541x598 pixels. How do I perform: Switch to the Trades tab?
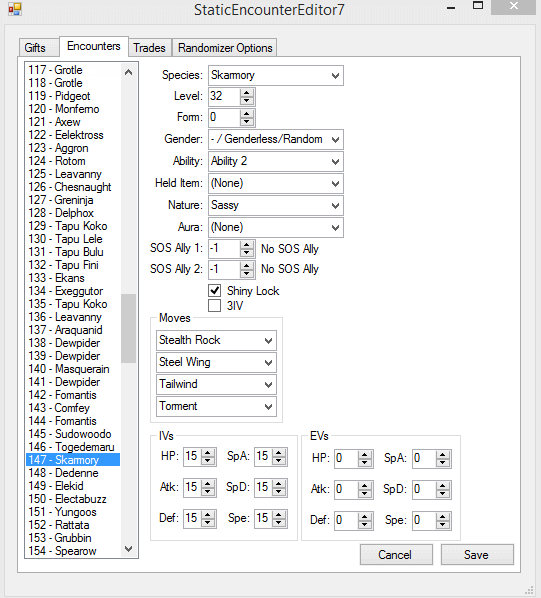(x=149, y=48)
